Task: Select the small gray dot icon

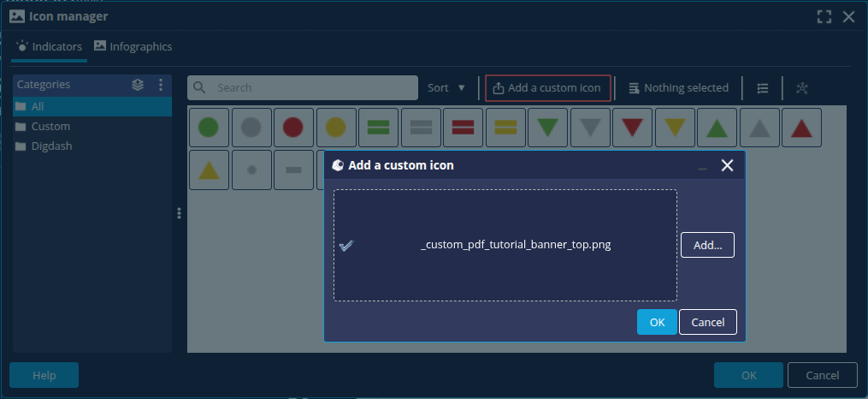Action: [251, 170]
